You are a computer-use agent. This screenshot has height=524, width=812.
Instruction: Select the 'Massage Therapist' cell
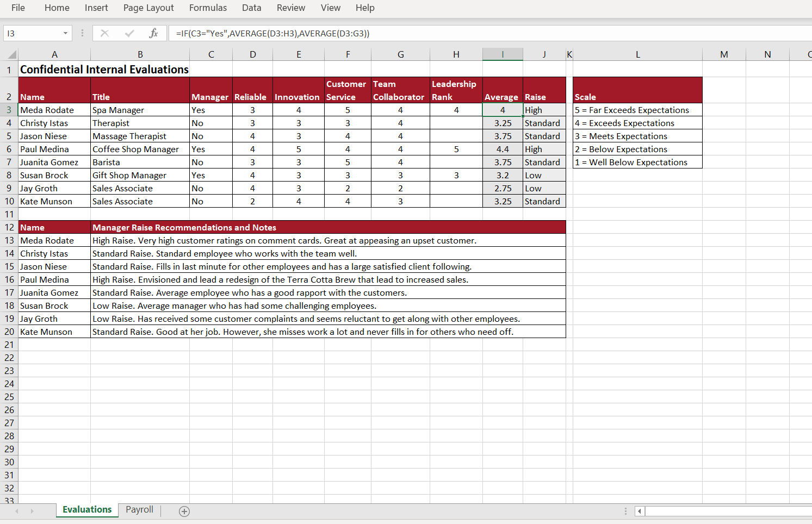[x=140, y=136]
